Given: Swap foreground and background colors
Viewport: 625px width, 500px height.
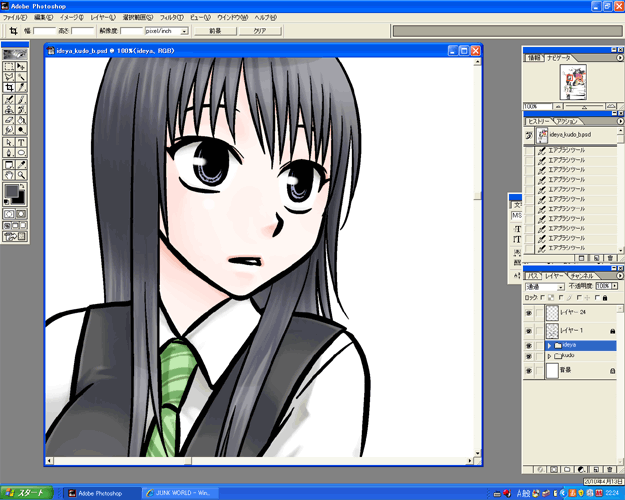Looking at the screenshot, I should pos(22,186).
